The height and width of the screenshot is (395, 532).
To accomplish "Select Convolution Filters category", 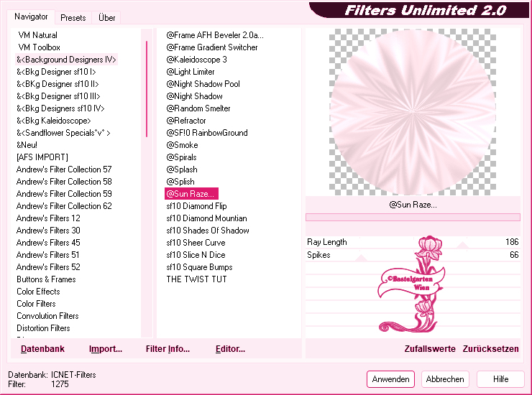I will tap(47, 316).
